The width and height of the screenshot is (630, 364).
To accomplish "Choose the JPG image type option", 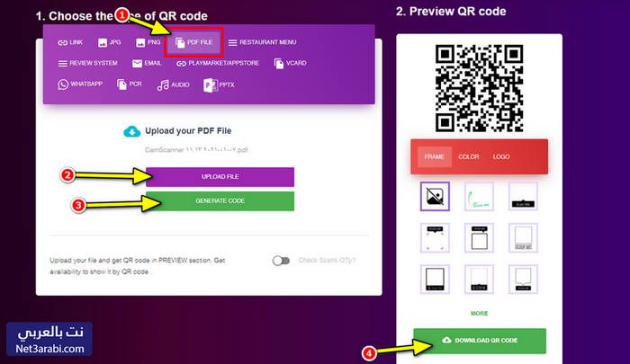I will (109, 42).
